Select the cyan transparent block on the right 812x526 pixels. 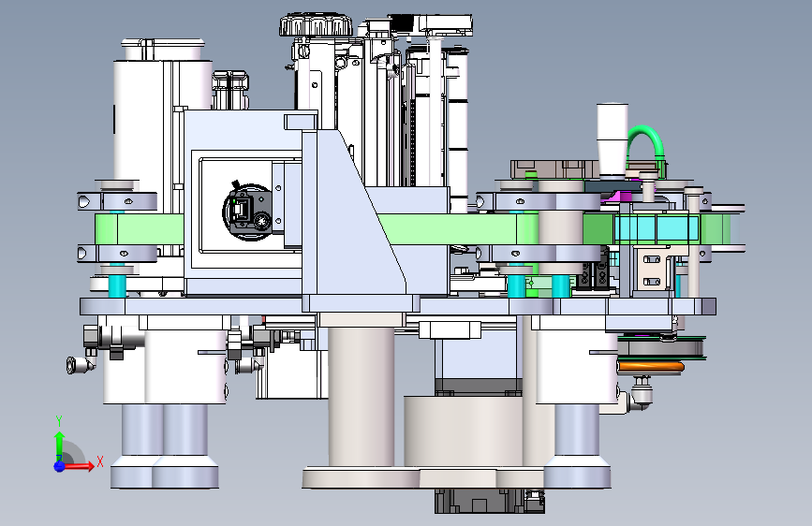[x=657, y=228]
